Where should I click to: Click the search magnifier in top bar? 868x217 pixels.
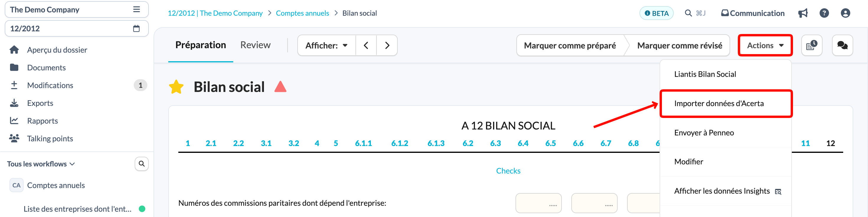coord(688,13)
